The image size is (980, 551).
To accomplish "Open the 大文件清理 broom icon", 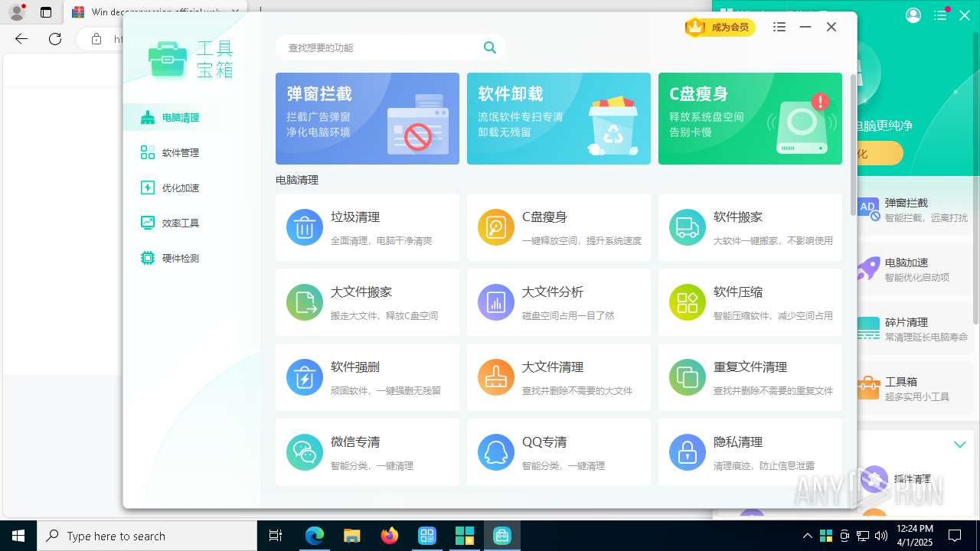I will pyautogui.click(x=496, y=377).
